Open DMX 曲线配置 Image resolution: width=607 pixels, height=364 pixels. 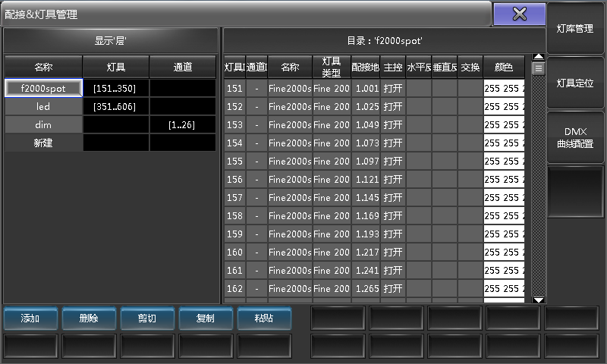575,137
